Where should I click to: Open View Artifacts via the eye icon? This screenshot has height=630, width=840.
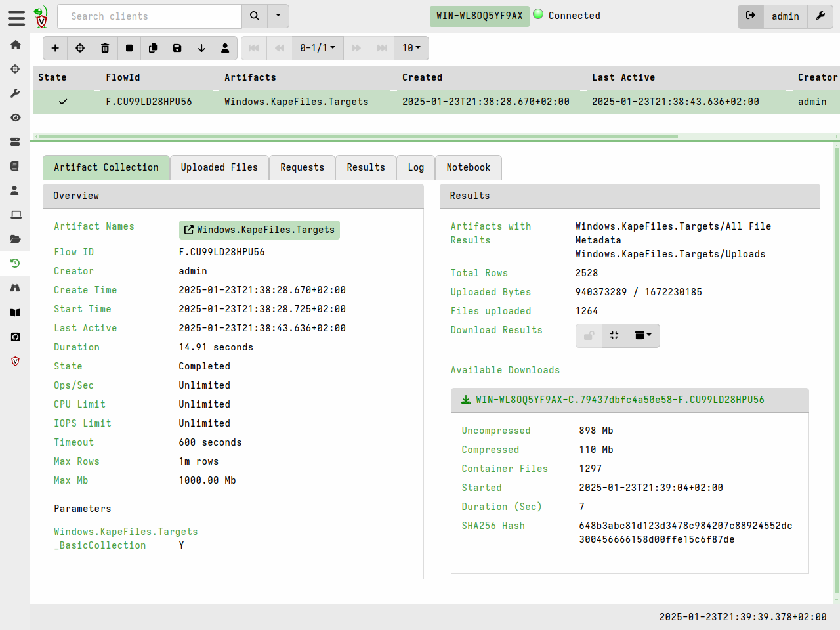pyautogui.click(x=15, y=117)
